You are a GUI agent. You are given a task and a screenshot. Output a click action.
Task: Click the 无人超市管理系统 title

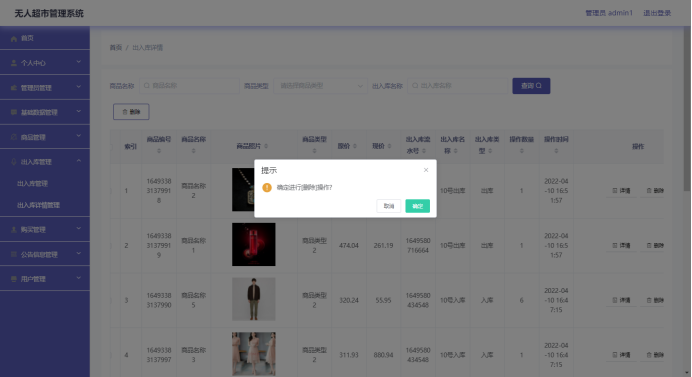49,14
